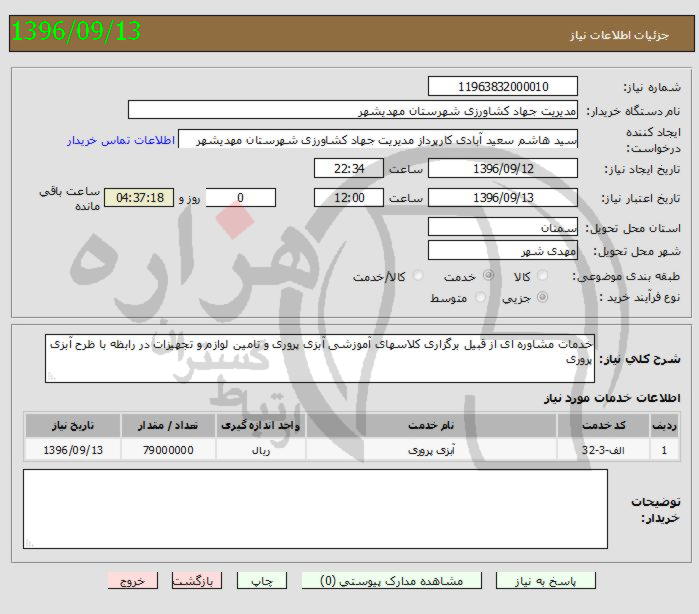Click unit cell ریال
This screenshot has height=614, width=699.
261,450
